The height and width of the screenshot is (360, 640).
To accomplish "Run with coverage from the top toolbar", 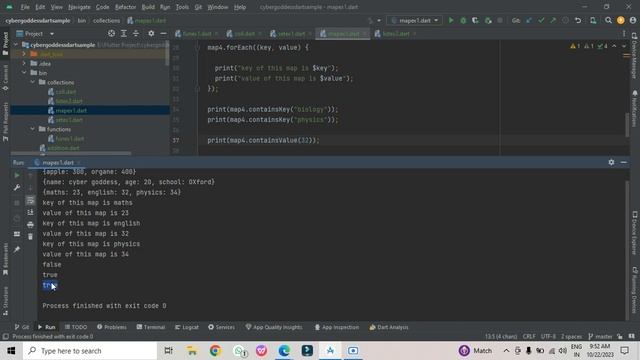I will coord(475,20).
